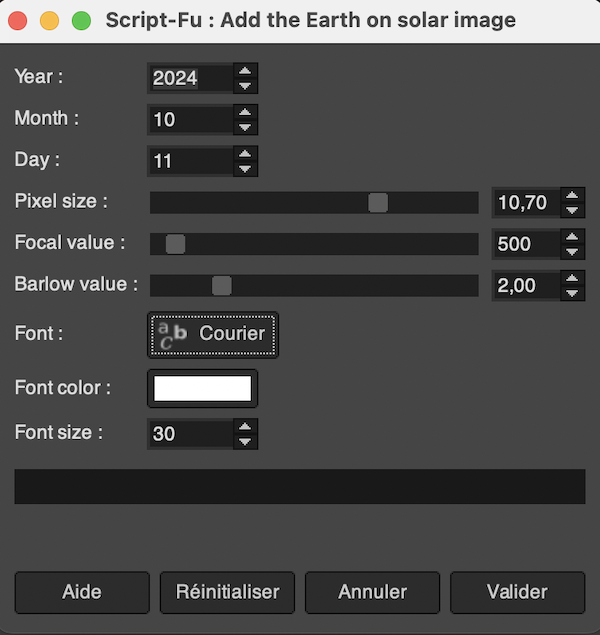Screen dimensions: 600x635
Task: Open the Courier font selector
Action: click(213, 334)
